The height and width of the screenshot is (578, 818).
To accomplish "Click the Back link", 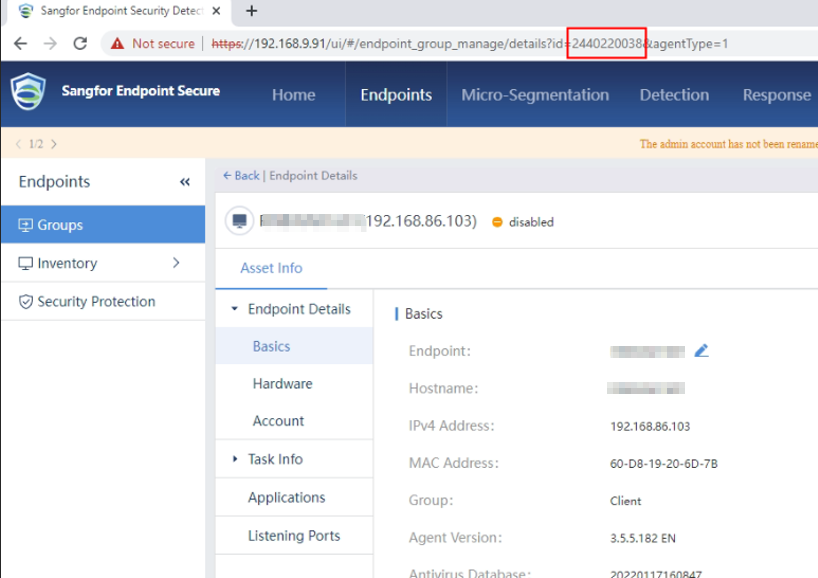I will pyautogui.click(x=241, y=175).
